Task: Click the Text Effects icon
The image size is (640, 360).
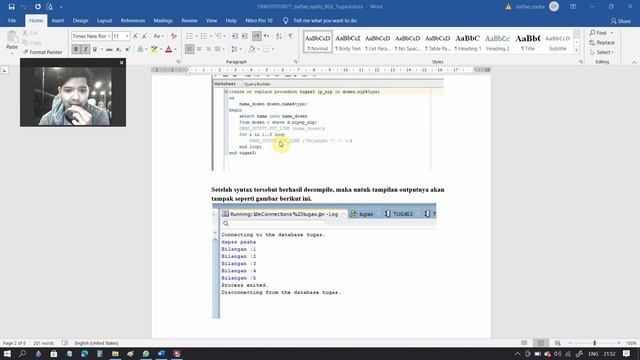Action: [x=140, y=49]
